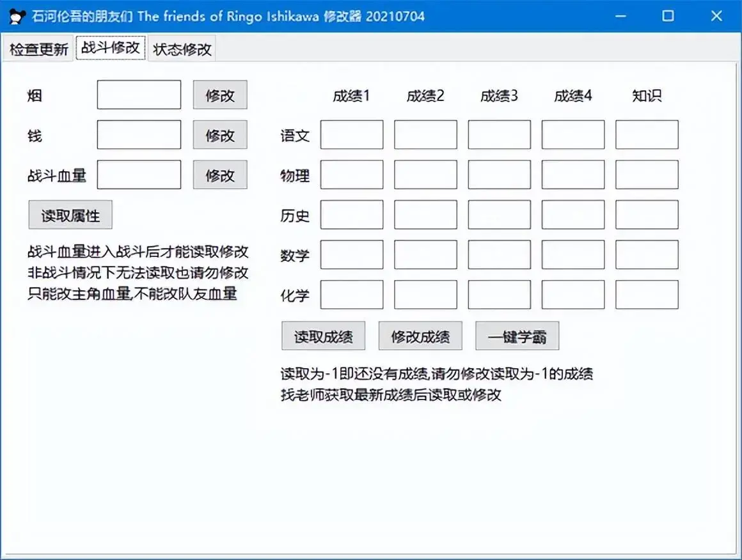Click 数学 row 成绩4 input box
Image resolution: width=742 pixels, height=560 pixels.
(x=572, y=254)
